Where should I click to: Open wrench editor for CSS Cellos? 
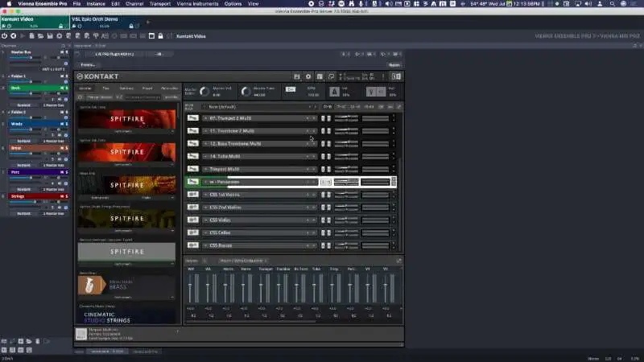pos(192,232)
